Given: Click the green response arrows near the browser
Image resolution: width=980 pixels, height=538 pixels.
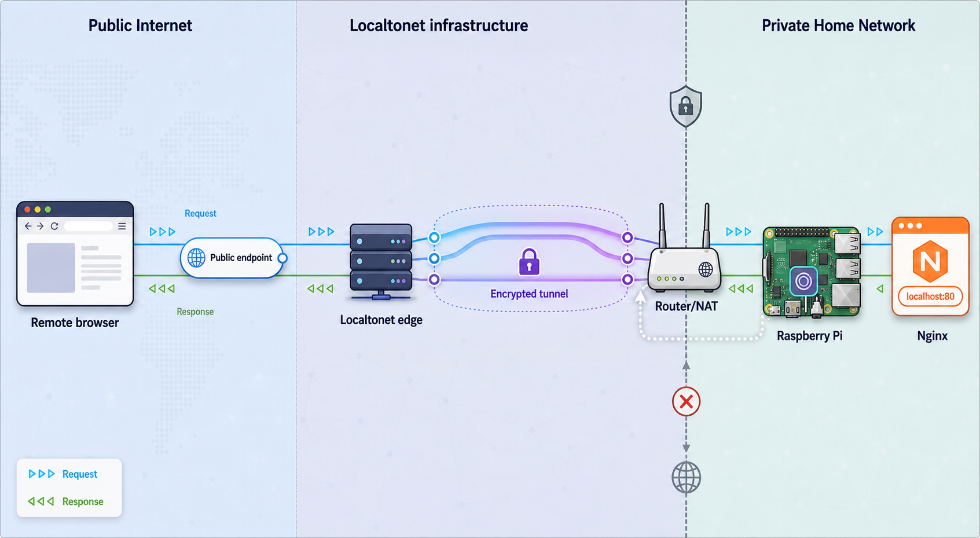Looking at the screenshot, I should tap(162, 288).
